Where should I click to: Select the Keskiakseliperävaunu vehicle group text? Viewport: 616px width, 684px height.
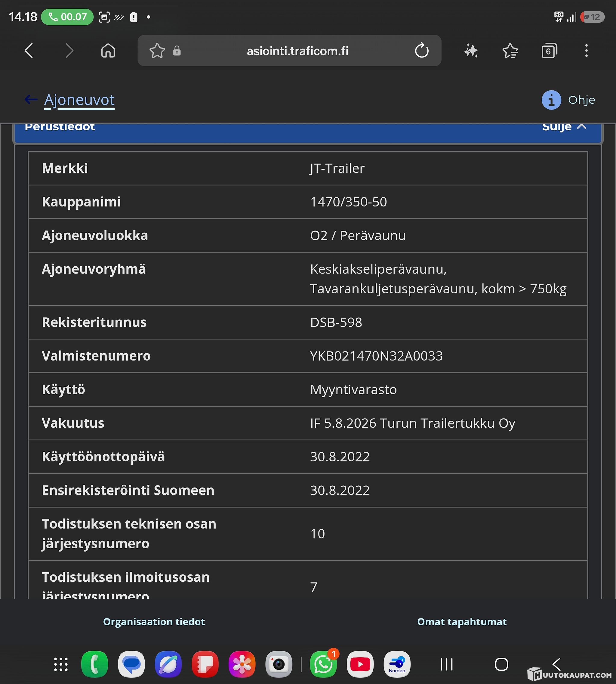click(x=378, y=269)
